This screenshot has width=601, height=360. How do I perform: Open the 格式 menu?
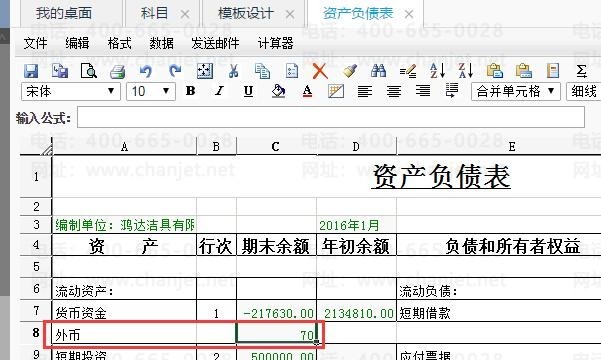(120, 43)
